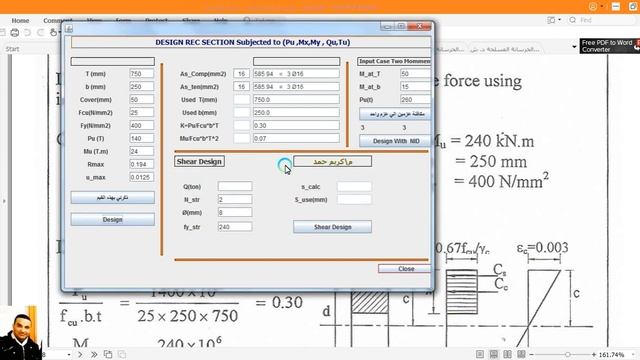Viewport: 640px width, 360px height.
Task: Click the fy_str input field
Action: click(235, 227)
